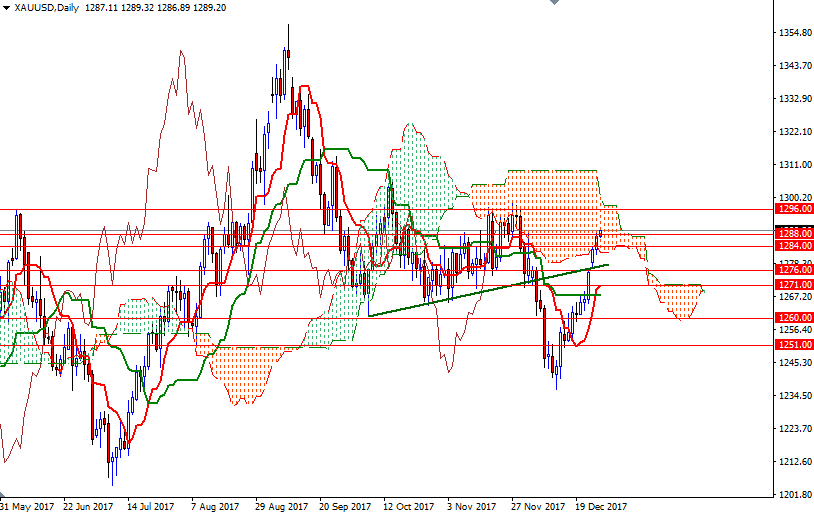The image size is (814, 514).
Task: Click the 19 Dec 2017 date label
Action: pos(601,506)
